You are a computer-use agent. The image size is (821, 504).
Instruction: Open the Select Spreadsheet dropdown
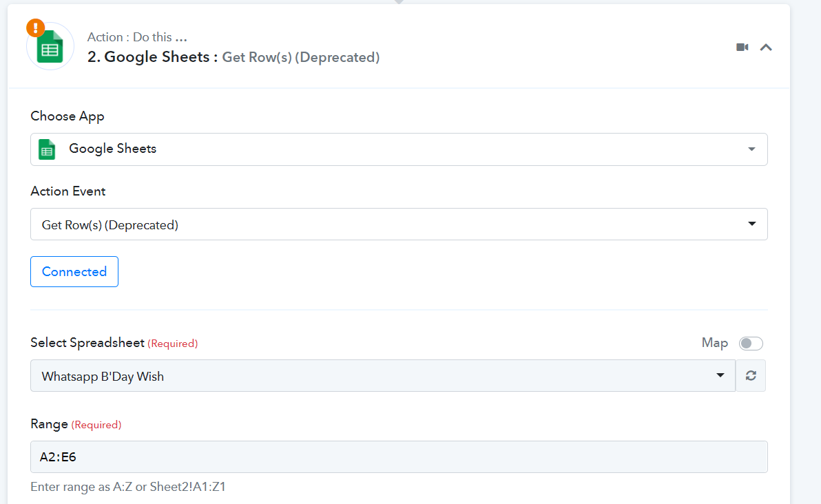(x=383, y=376)
